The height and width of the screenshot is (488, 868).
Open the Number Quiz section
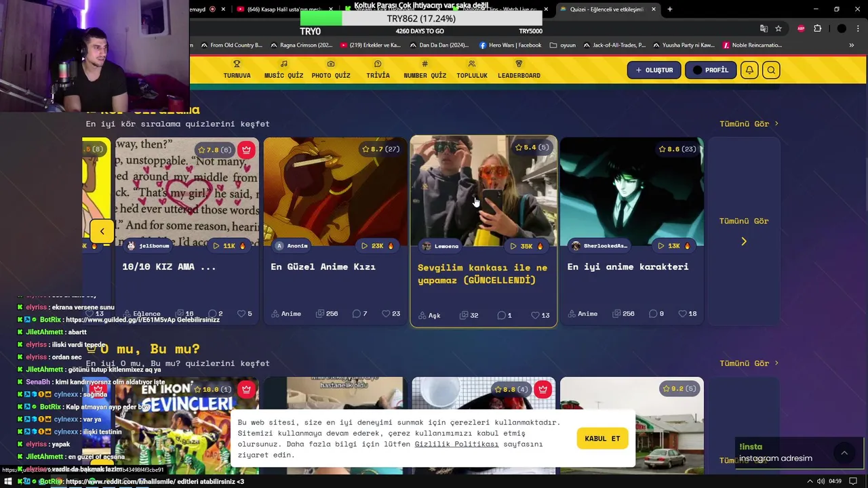425,70
